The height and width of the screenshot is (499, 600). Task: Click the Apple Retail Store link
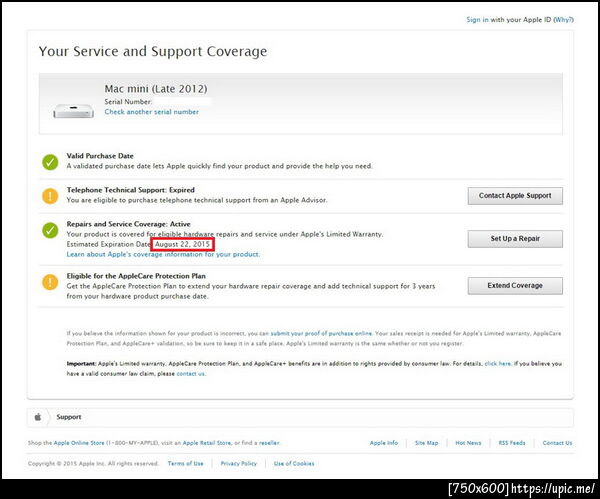pyautogui.click(x=207, y=443)
